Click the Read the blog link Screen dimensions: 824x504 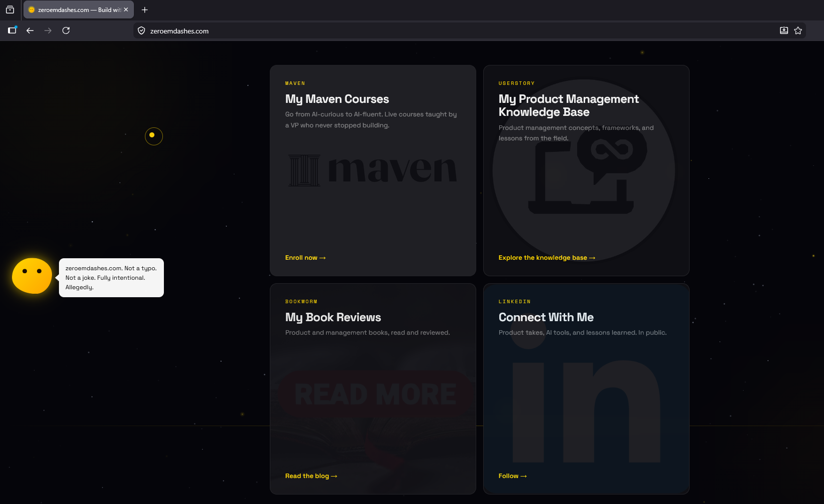(311, 476)
